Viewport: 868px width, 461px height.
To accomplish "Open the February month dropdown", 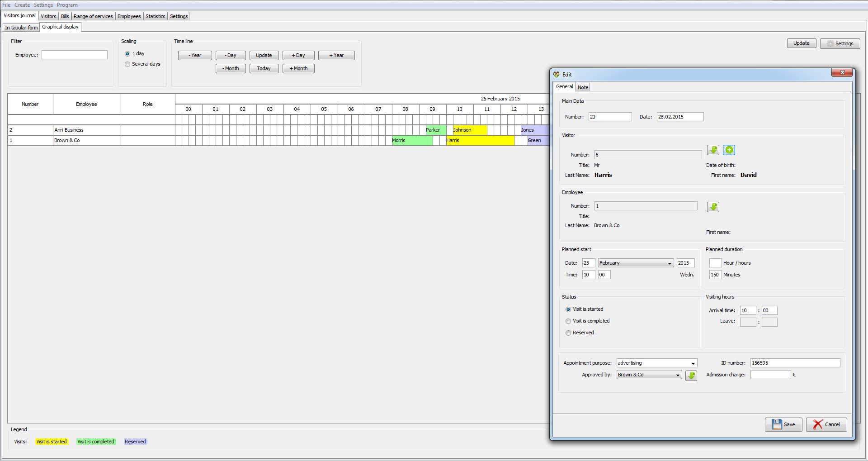I will click(x=636, y=263).
